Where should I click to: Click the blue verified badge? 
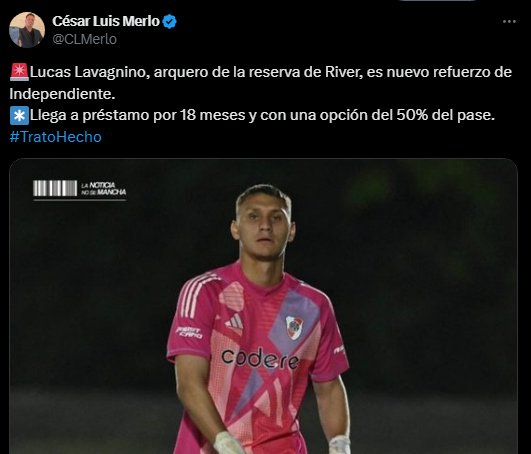[169, 22]
